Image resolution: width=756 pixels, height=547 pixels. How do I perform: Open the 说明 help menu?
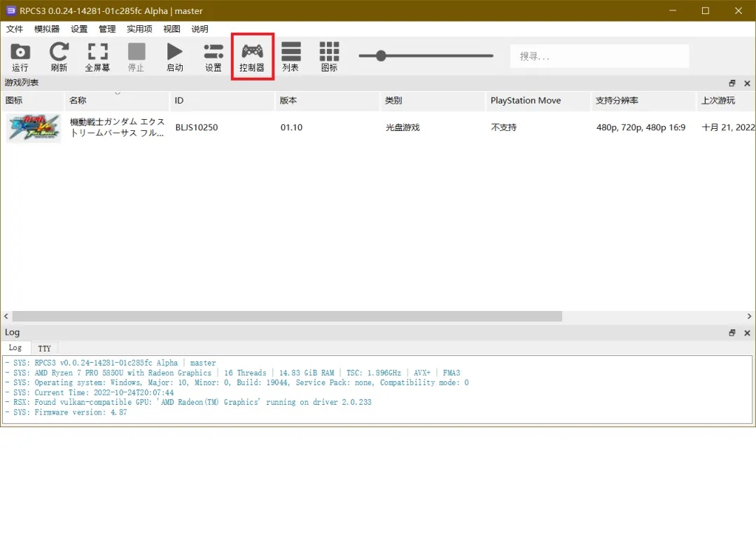point(199,29)
